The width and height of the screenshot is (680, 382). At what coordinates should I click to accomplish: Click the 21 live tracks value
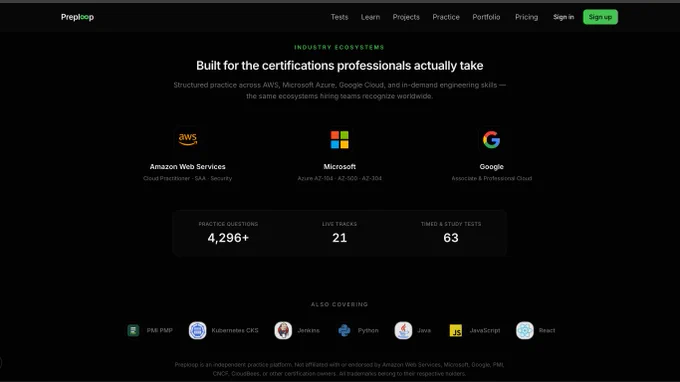pos(340,238)
